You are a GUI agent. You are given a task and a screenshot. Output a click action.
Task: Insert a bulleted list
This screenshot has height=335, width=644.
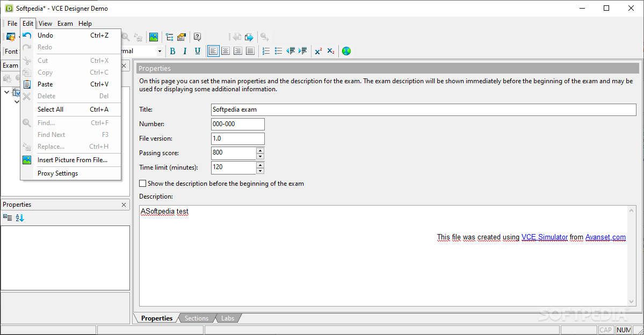(x=278, y=51)
